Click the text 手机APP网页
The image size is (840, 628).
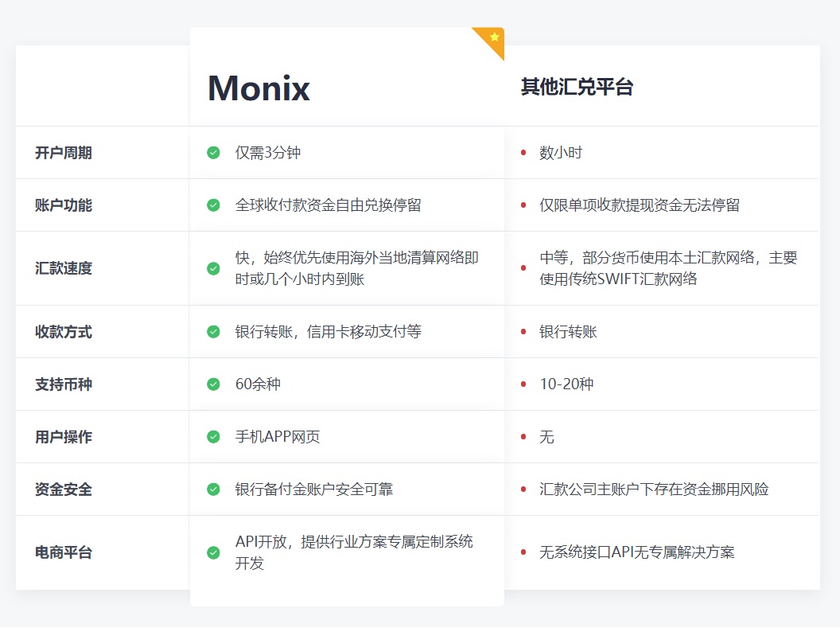click(x=278, y=437)
